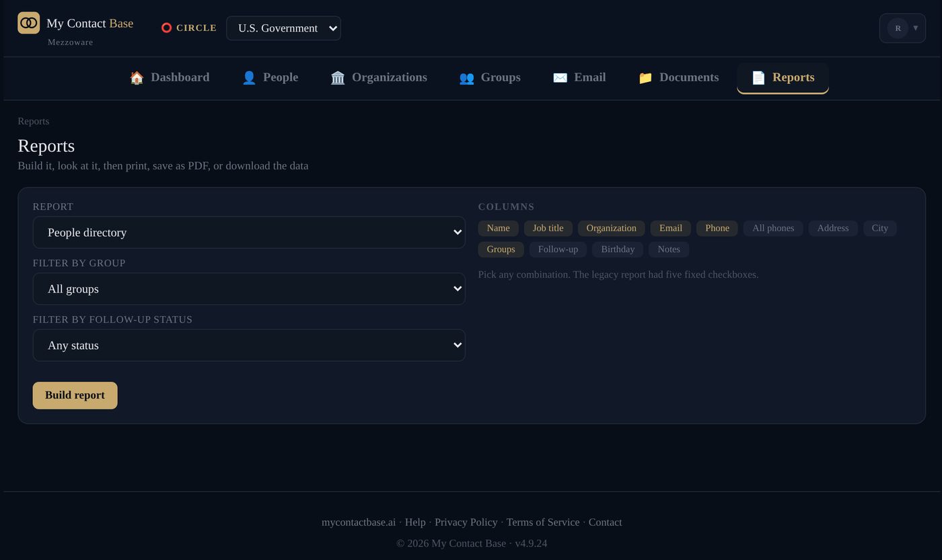Expand the All groups filter dropdown
The height and width of the screenshot is (560, 942).
click(x=249, y=289)
